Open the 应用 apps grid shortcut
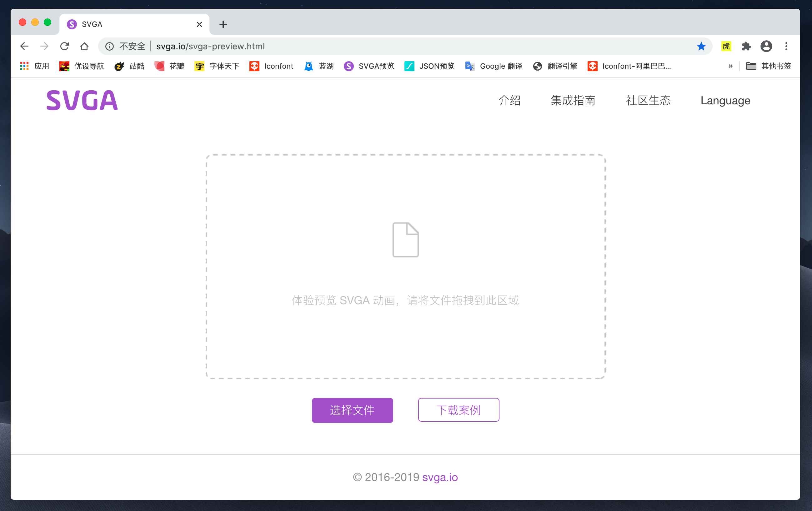Screen dimensions: 812x511 pos(35,66)
